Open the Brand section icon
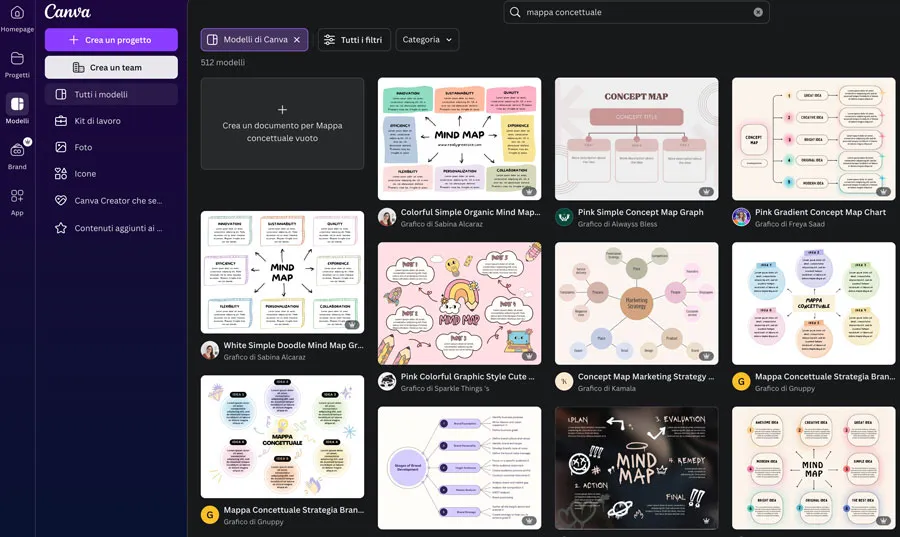 17,151
